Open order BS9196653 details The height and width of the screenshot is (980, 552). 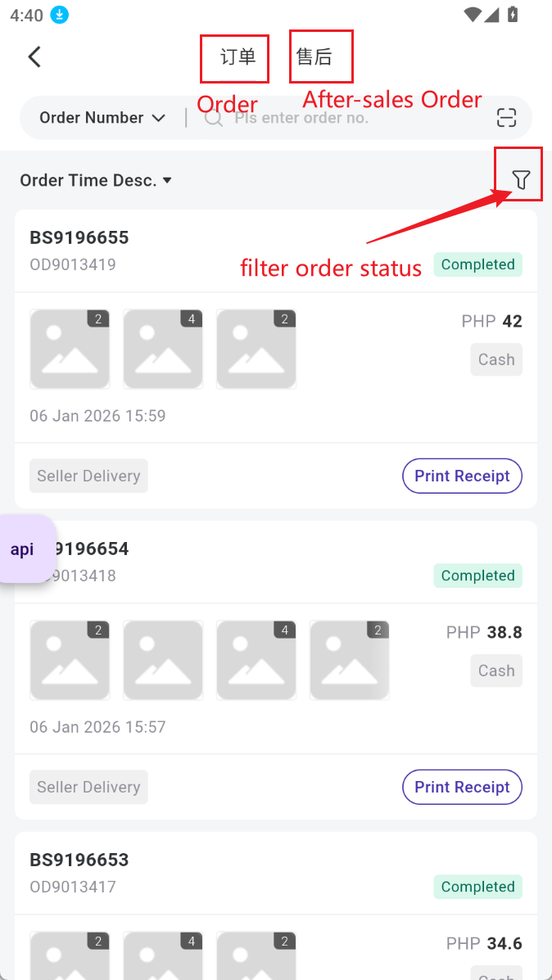tap(79, 860)
